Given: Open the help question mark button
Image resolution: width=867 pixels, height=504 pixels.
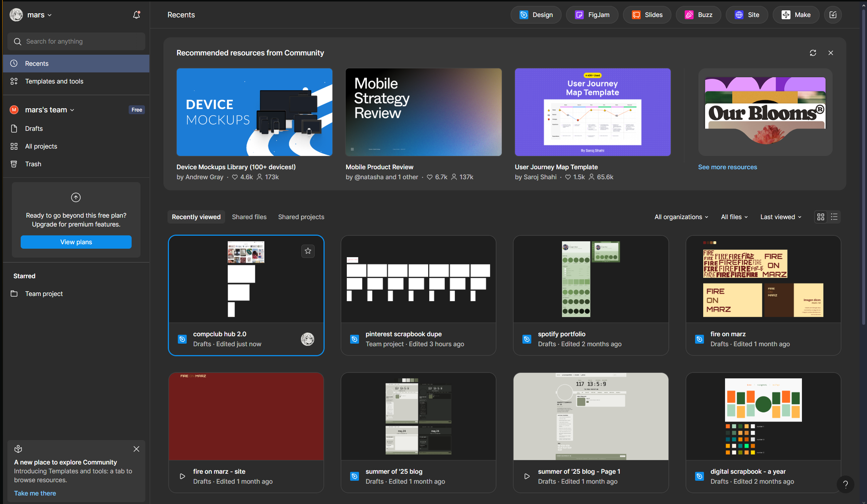Looking at the screenshot, I should (x=845, y=484).
